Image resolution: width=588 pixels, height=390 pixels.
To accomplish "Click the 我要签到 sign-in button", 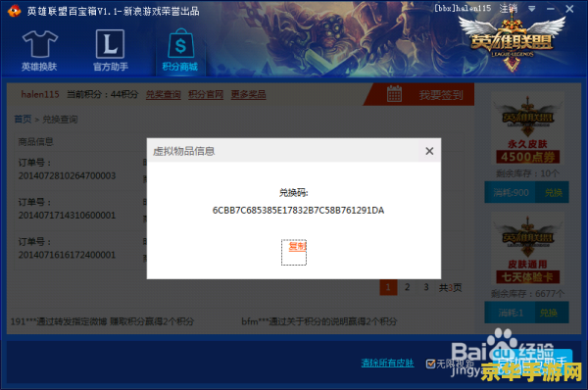I will pos(441,95).
